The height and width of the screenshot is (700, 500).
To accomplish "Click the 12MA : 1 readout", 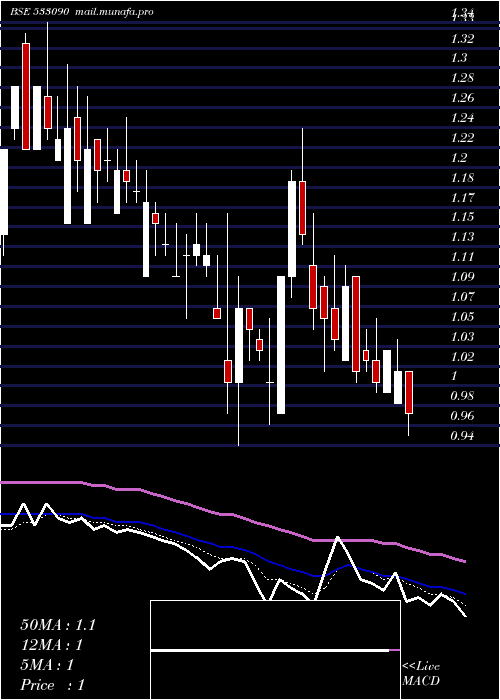I will (x=53, y=645).
